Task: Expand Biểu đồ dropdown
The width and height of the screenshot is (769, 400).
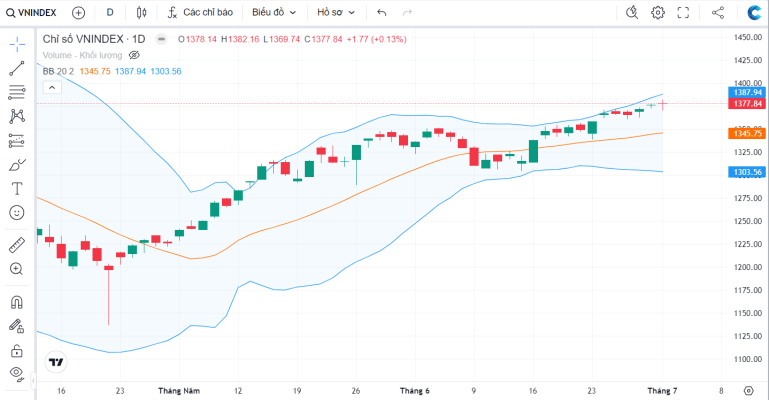Action: (x=274, y=13)
